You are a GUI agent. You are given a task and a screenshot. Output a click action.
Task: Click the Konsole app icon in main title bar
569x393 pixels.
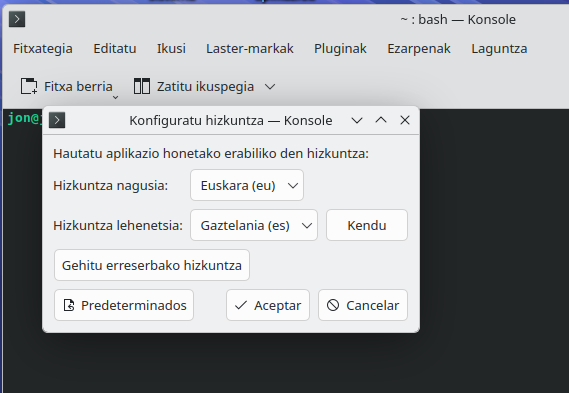17,19
